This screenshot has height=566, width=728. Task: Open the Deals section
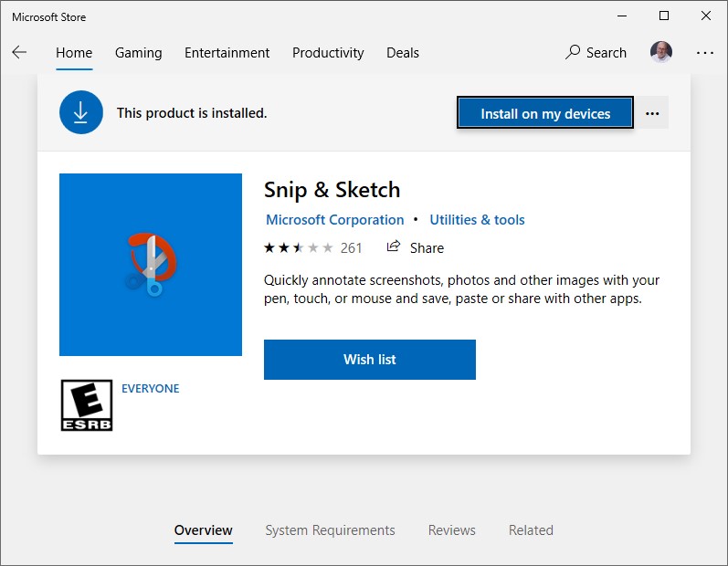[x=403, y=53]
